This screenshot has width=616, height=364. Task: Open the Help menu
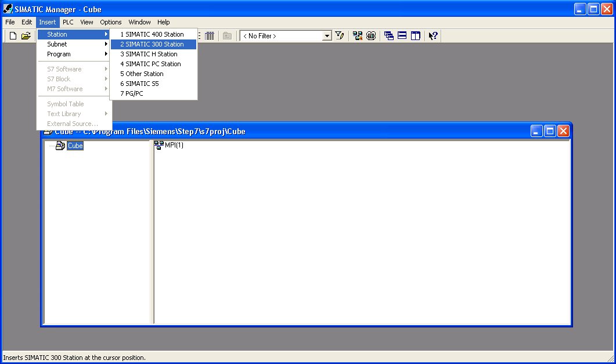(x=163, y=22)
